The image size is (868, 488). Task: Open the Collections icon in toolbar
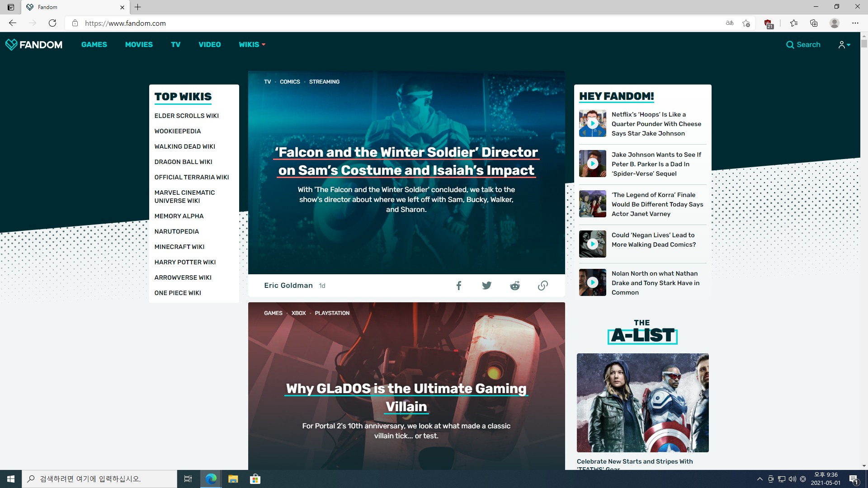click(x=814, y=23)
